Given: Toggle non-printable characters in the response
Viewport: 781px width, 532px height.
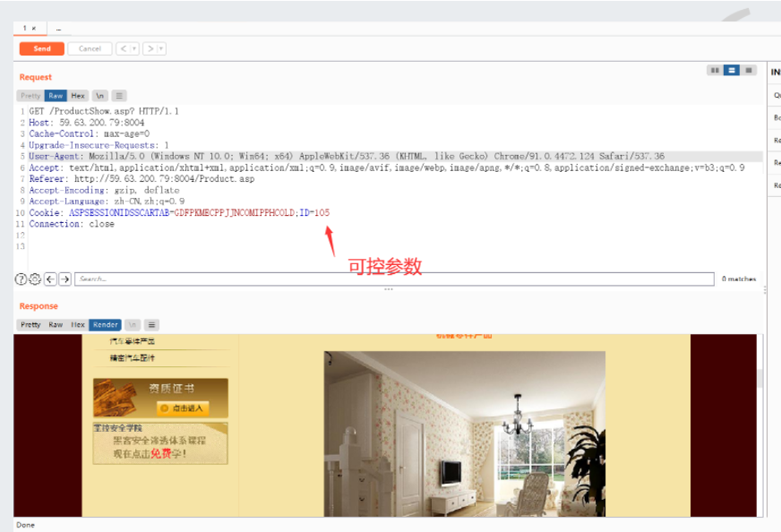Looking at the screenshot, I should 133,325.
